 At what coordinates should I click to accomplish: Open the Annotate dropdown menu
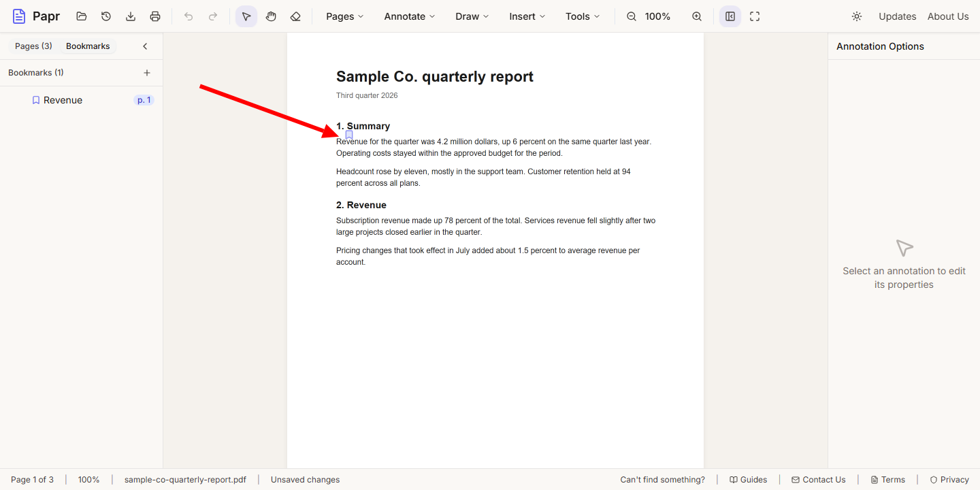pyautogui.click(x=410, y=16)
